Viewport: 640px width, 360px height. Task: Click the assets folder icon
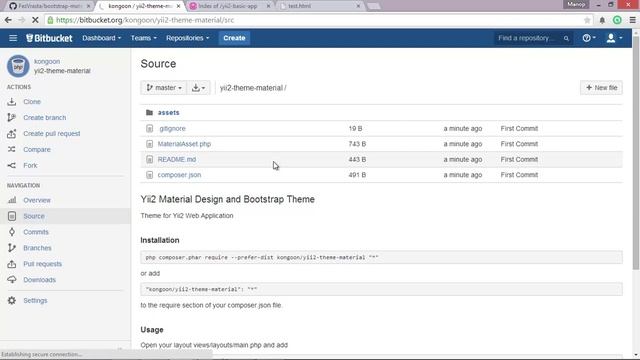click(149, 113)
